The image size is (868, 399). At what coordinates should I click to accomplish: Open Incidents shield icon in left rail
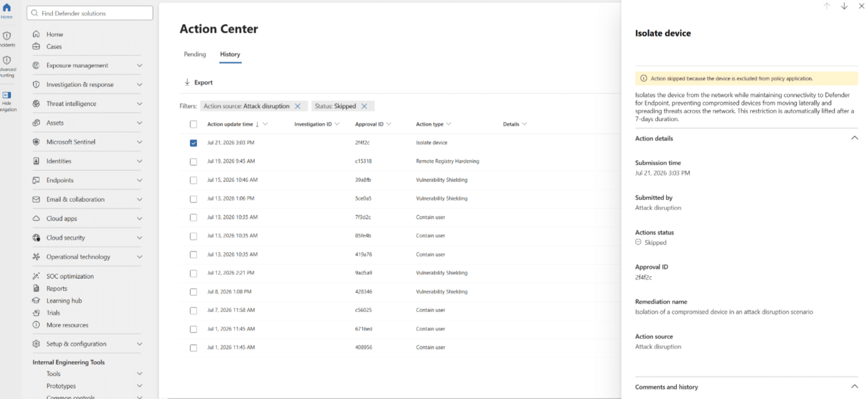click(x=7, y=36)
